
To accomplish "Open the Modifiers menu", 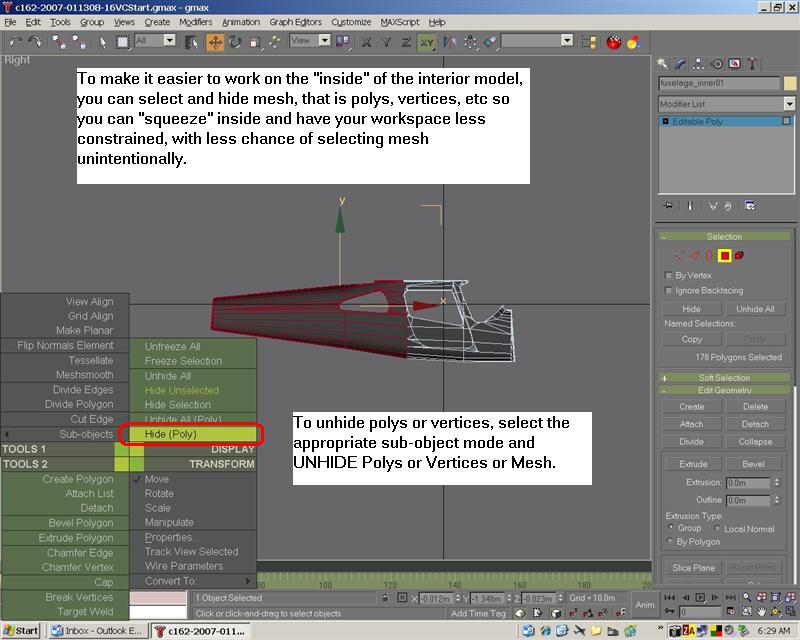I will click(x=195, y=22).
